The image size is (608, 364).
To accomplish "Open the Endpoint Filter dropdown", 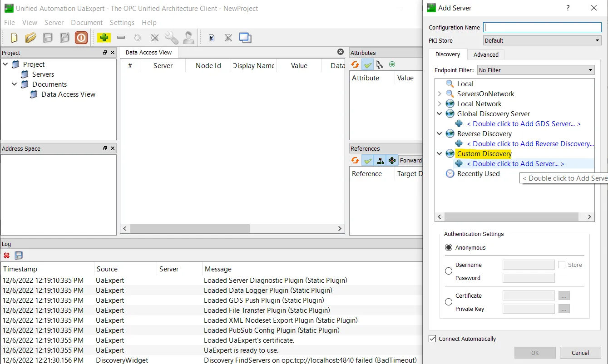I will point(536,70).
